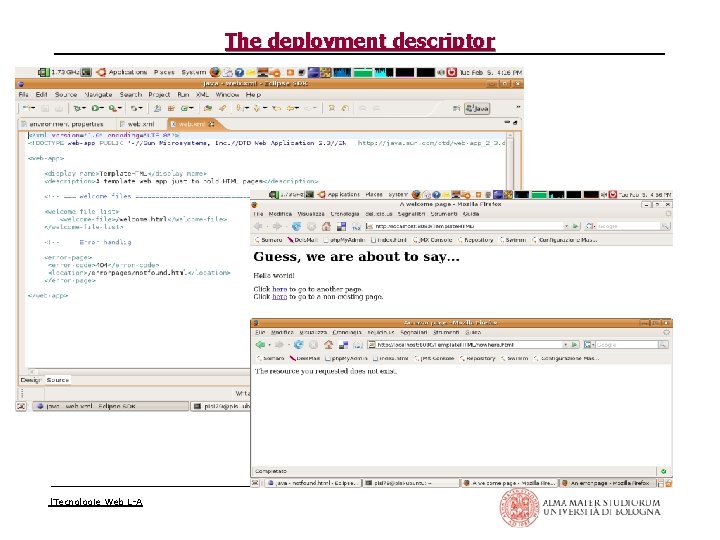Click the Stop icon in error page Firefox
The width and height of the screenshot is (720, 540).
click(x=313, y=344)
